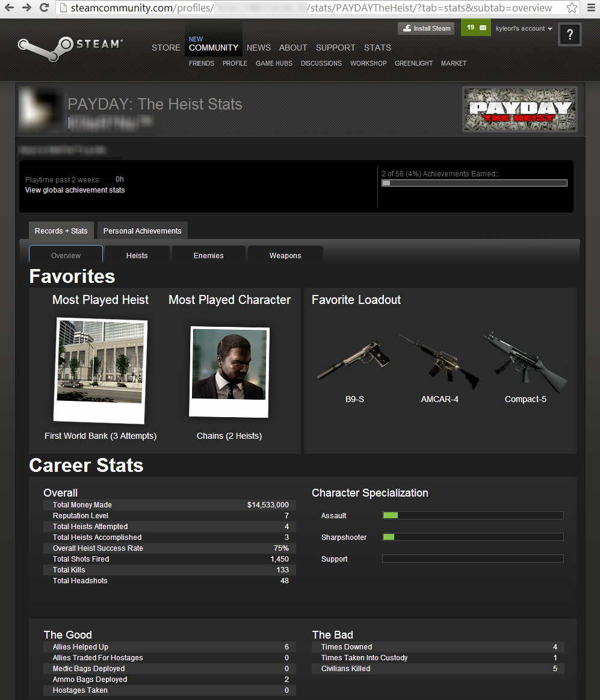Screen dimensions: 600x700
Task: Click Total Heists Accomplished row
Action: point(170,537)
